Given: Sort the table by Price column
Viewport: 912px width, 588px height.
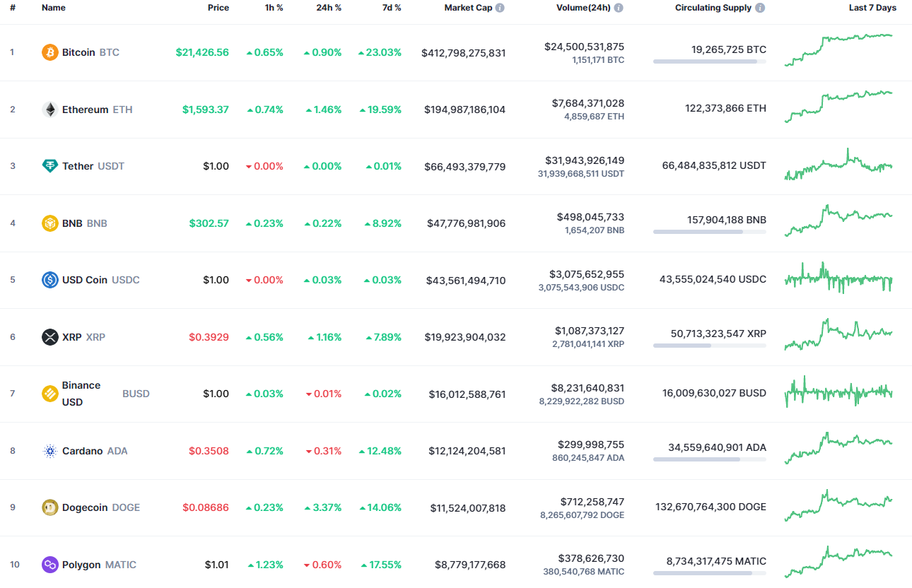Looking at the screenshot, I should pyautogui.click(x=218, y=8).
